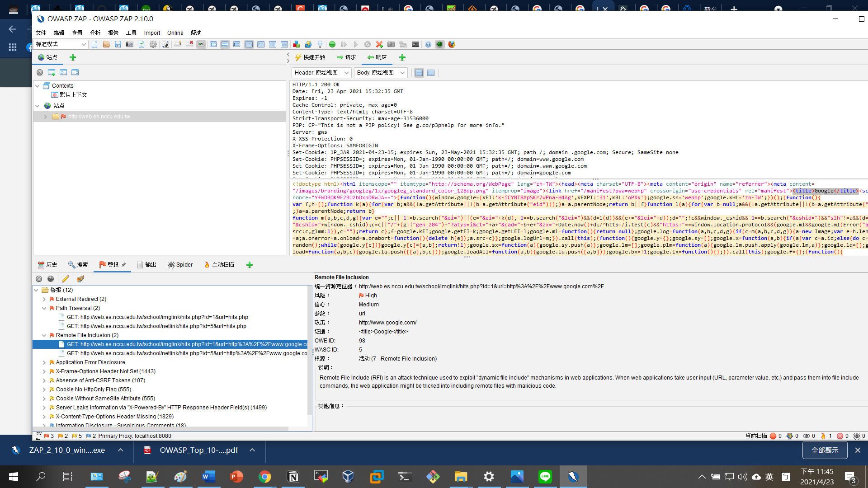
Task: Open the Header view dropdown
Action: (321, 73)
